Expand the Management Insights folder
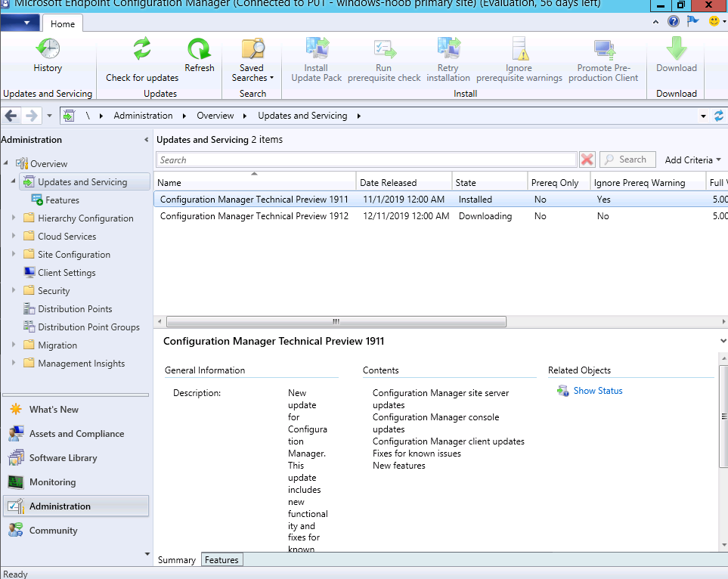 click(x=13, y=362)
